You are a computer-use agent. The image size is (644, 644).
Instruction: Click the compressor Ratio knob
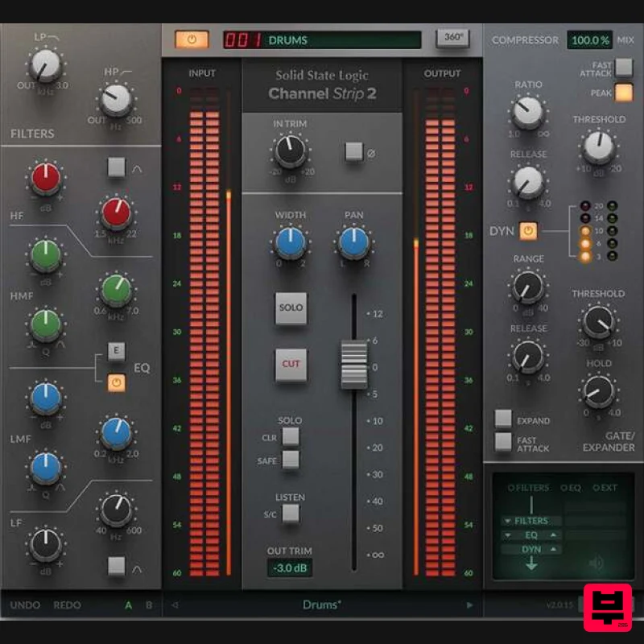[528, 112]
